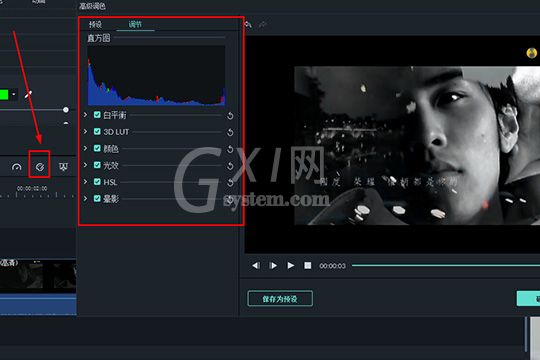Click the histogram graph

[x=156, y=75]
